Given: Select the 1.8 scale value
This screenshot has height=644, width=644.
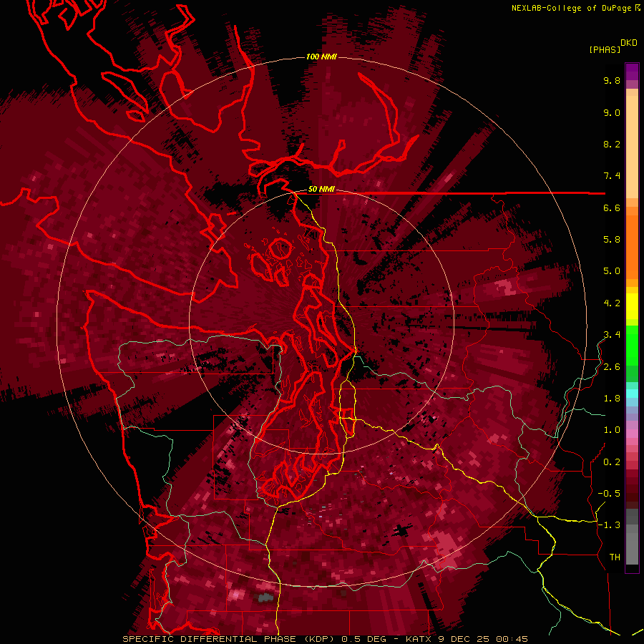Looking at the screenshot, I should (612, 399).
